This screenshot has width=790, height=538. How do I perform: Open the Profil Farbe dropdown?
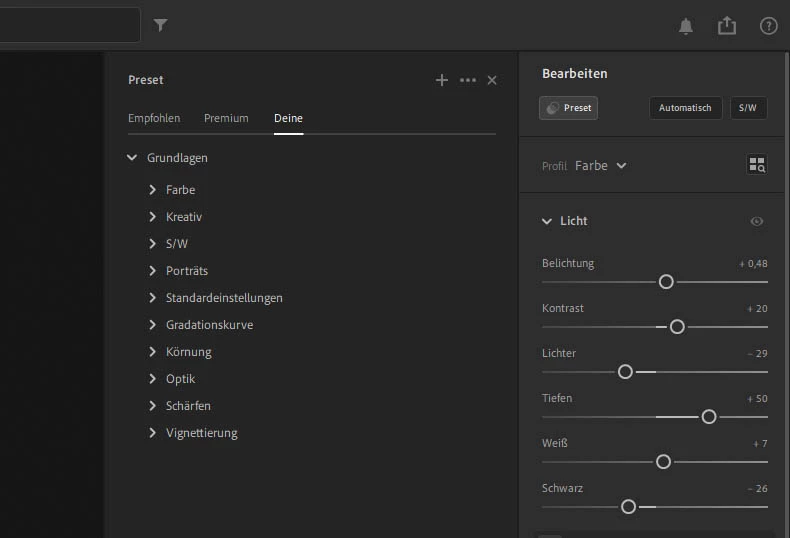(600, 166)
